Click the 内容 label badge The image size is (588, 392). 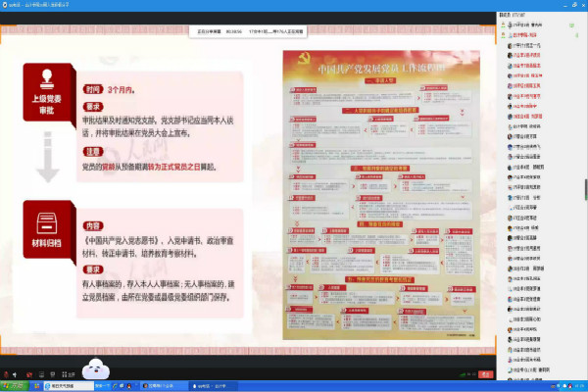(93, 225)
